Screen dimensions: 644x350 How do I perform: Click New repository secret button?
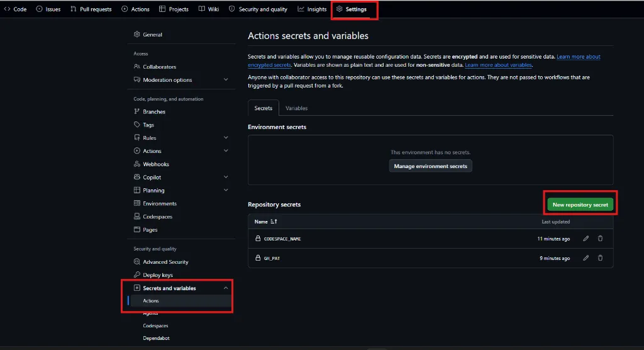pos(580,205)
